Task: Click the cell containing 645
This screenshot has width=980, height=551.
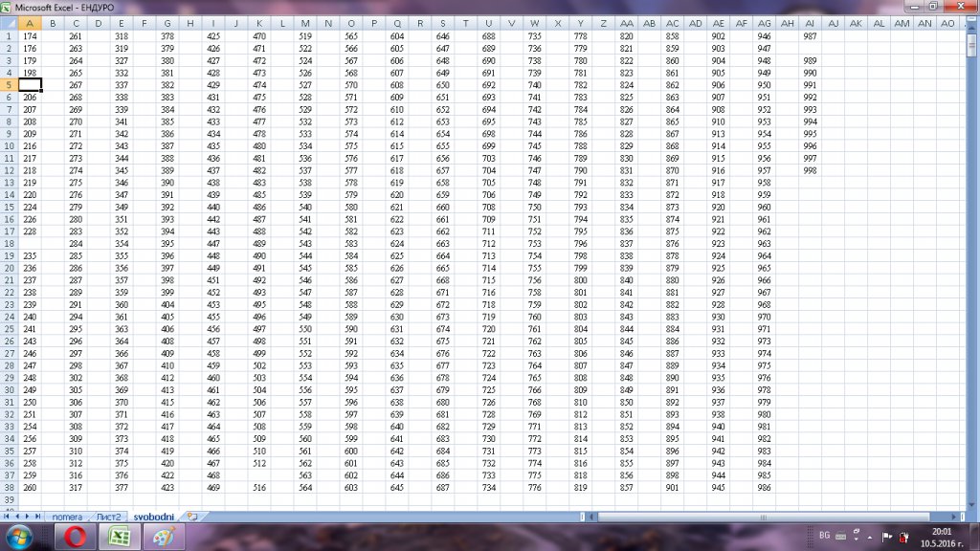Action: 397,487
